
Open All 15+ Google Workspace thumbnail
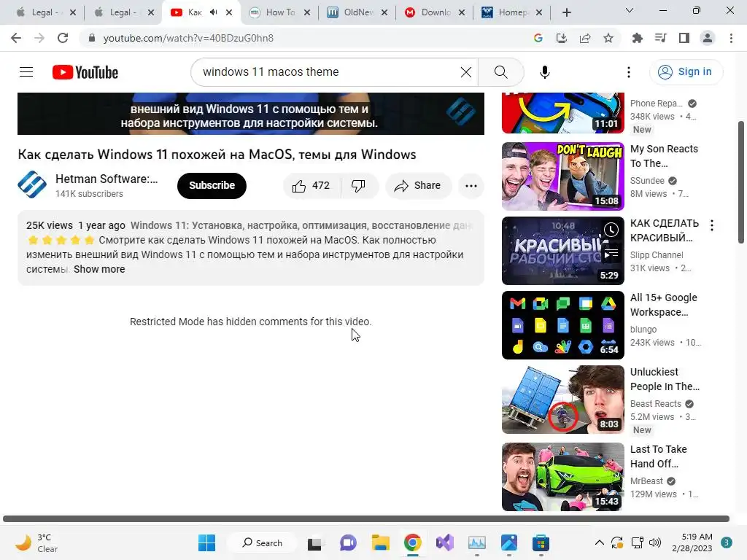click(x=562, y=324)
